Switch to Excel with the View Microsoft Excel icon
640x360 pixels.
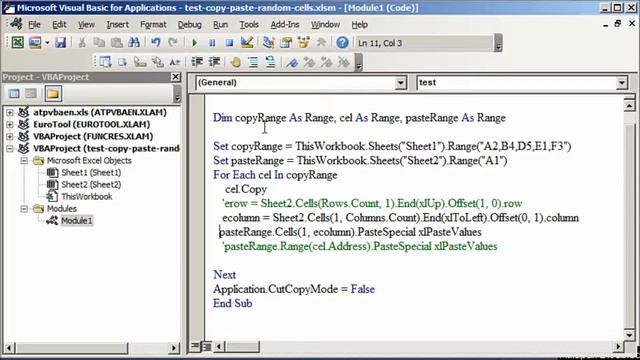click(x=18, y=42)
